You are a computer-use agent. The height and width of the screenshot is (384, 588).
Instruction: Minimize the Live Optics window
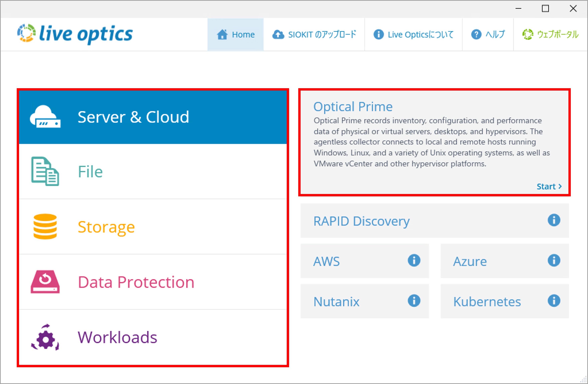coord(518,9)
